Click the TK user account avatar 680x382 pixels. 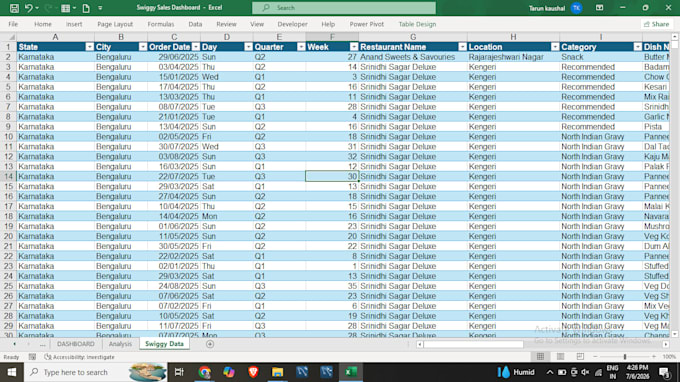coord(576,8)
